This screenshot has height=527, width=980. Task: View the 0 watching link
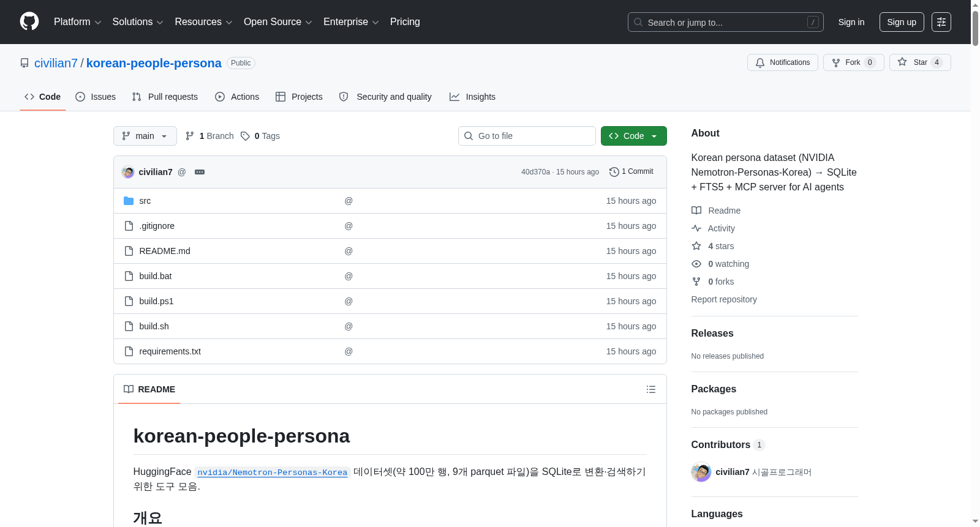click(720, 264)
